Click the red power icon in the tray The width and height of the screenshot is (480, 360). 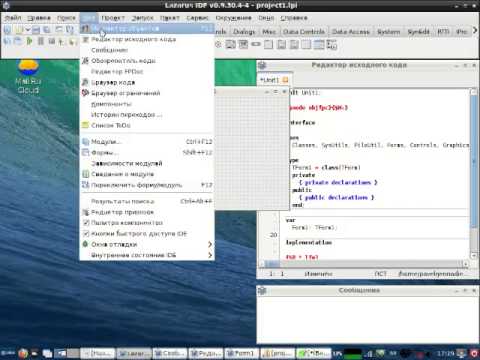coord(474,353)
